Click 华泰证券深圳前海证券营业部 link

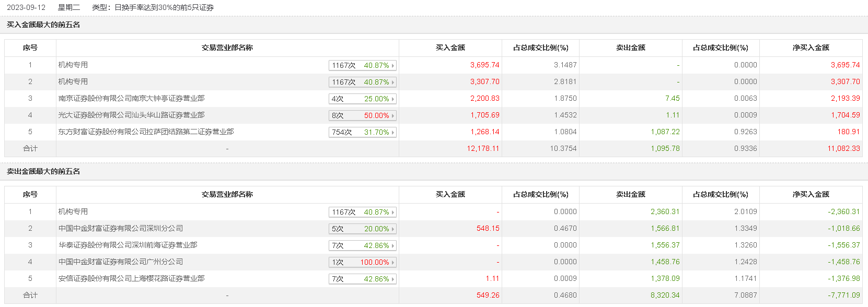coord(128,245)
